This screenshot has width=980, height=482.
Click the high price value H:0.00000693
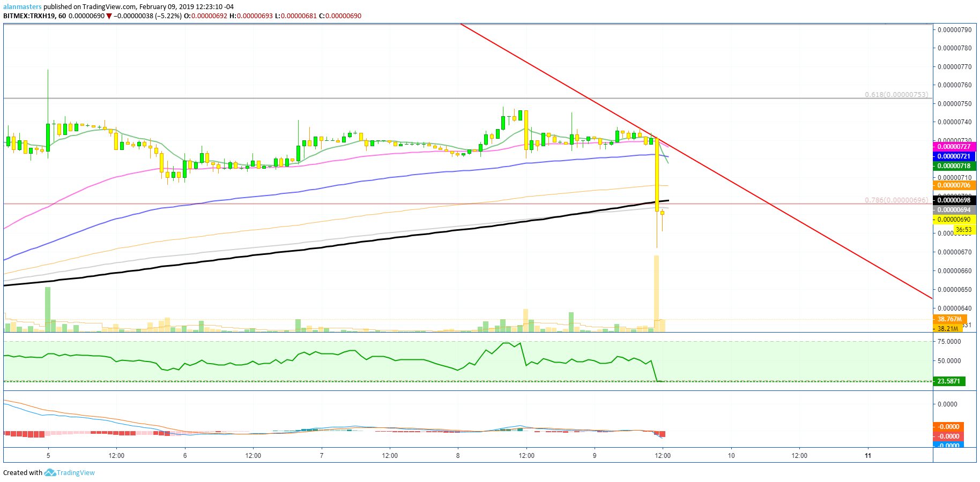coord(251,16)
